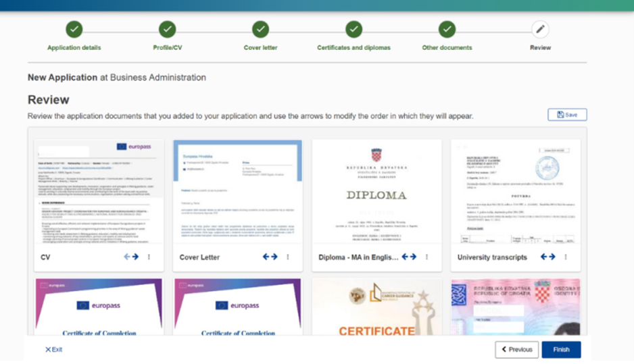Go to the Other documents step label
The height and width of the screenshot is (364, 634).
pos(447,48)
